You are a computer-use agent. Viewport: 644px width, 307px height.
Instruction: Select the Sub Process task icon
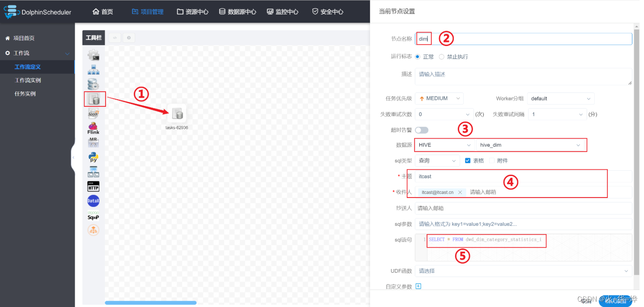94,70
